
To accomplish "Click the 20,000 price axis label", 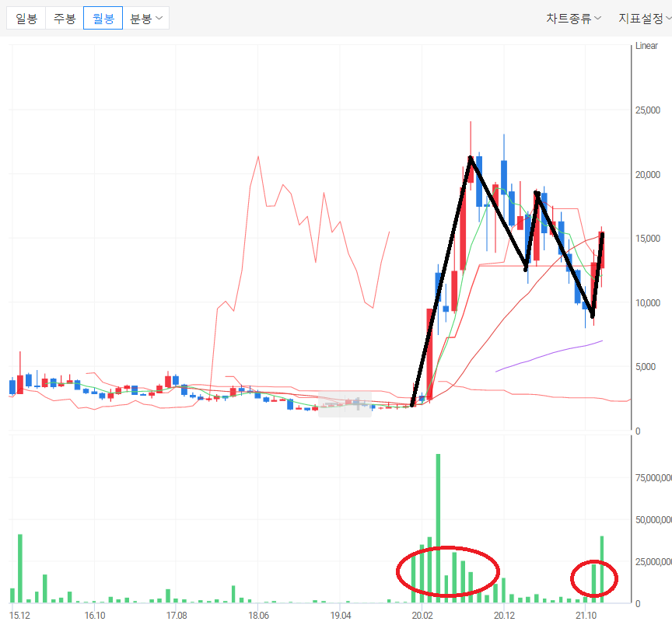I will click(x=648, y=175).
